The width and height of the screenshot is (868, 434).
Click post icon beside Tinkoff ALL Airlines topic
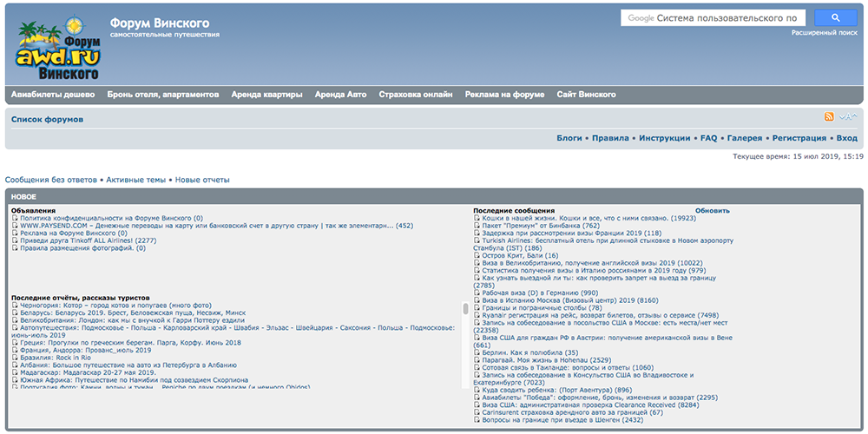coord(15,241)
